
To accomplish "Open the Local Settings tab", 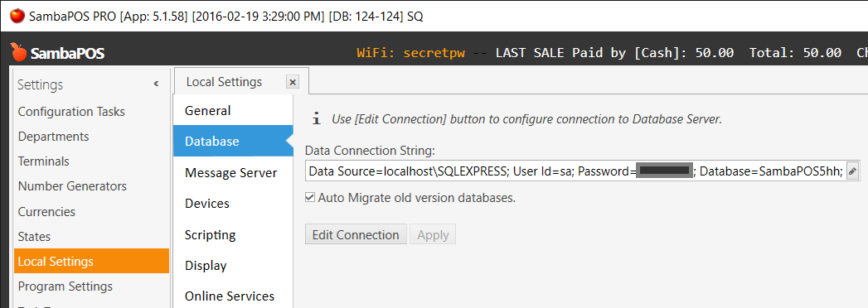I will pyautogui.click(x=224, y=83).
